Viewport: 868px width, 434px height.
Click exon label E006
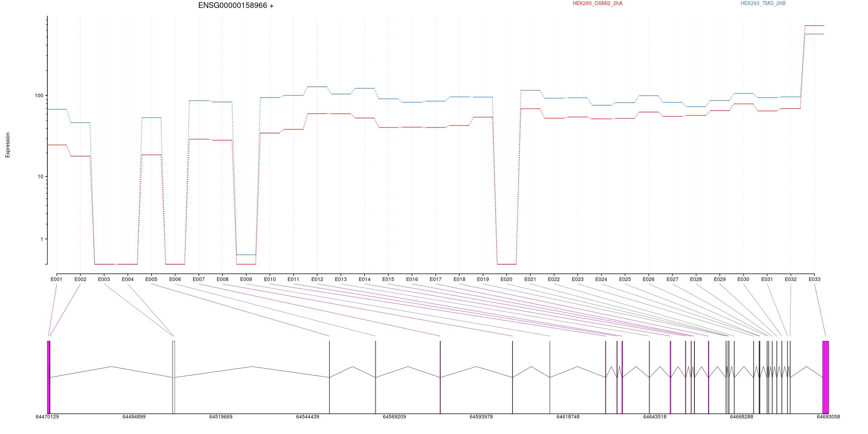tap(175, 279)
